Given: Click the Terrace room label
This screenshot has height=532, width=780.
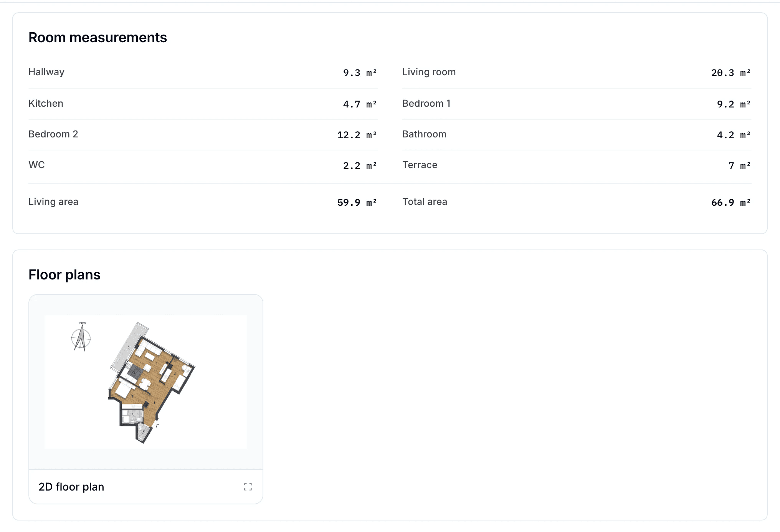Looking at the screenshot, I should point(420,165).
